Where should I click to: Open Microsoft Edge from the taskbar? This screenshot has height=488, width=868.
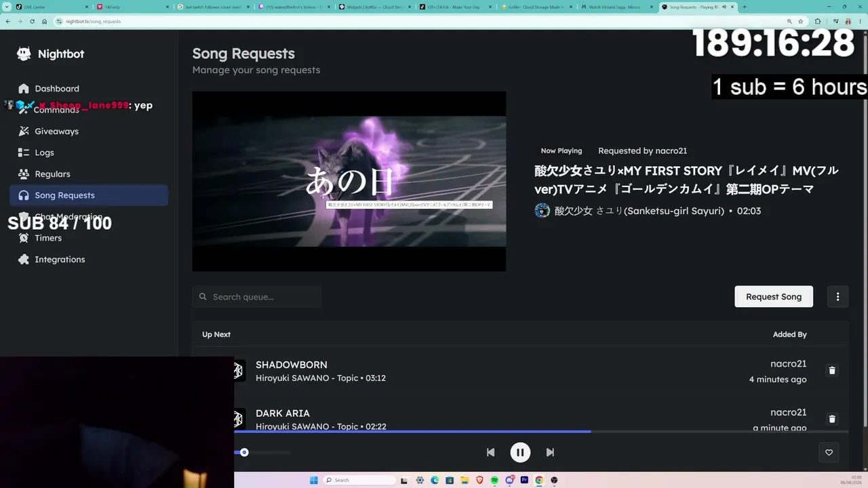pos(435,480)
